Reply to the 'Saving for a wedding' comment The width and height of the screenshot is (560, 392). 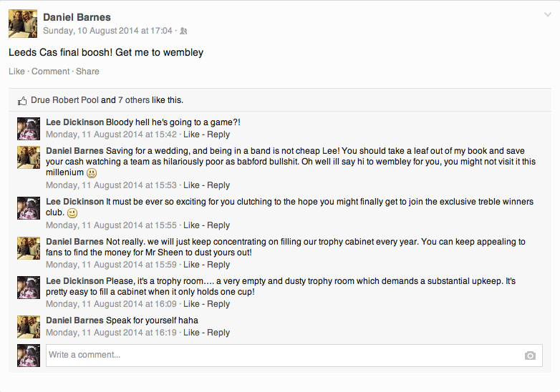[x=218, y=185]
